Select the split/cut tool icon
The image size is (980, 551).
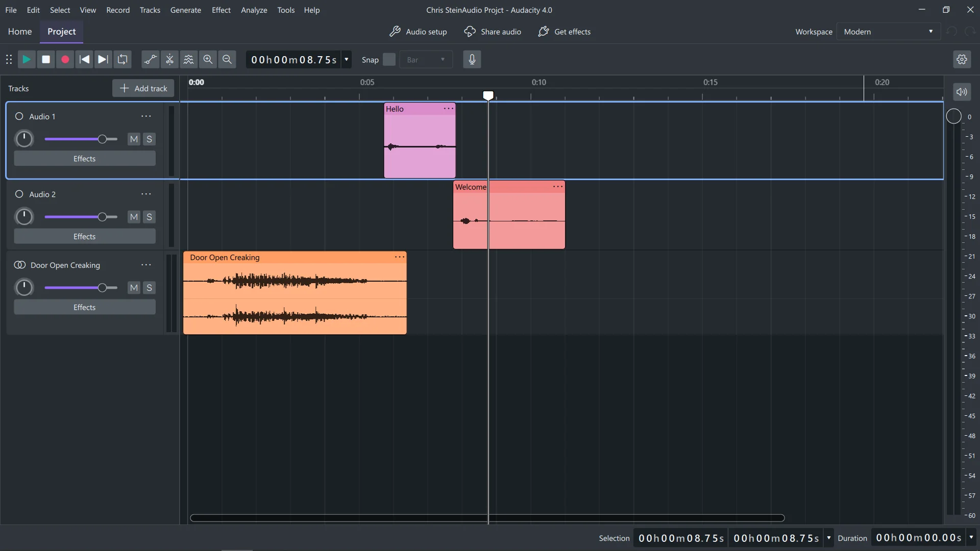click(169, 60)
